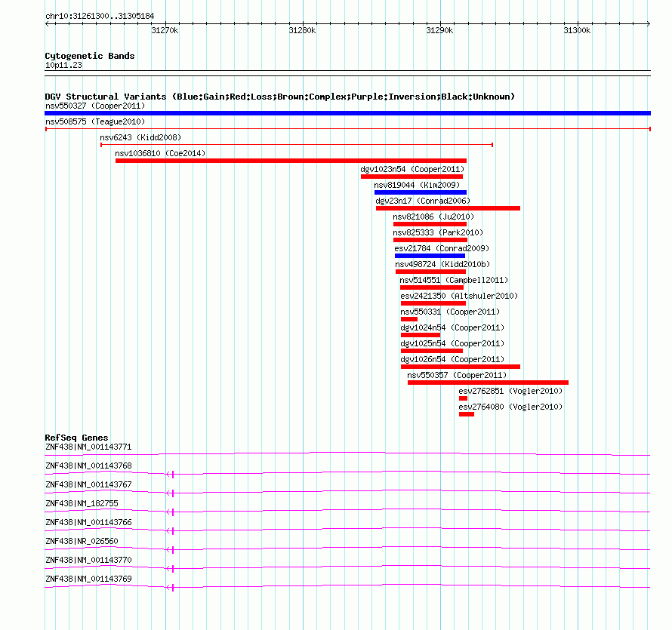This screenshot has width=672, height=630.
Task: Select the ZNF438|NM_001143768 transcript label
Action: 88,466
